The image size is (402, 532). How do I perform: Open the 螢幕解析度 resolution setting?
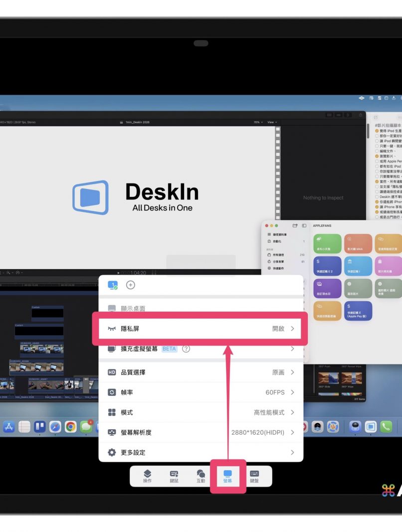click(201, 432)
